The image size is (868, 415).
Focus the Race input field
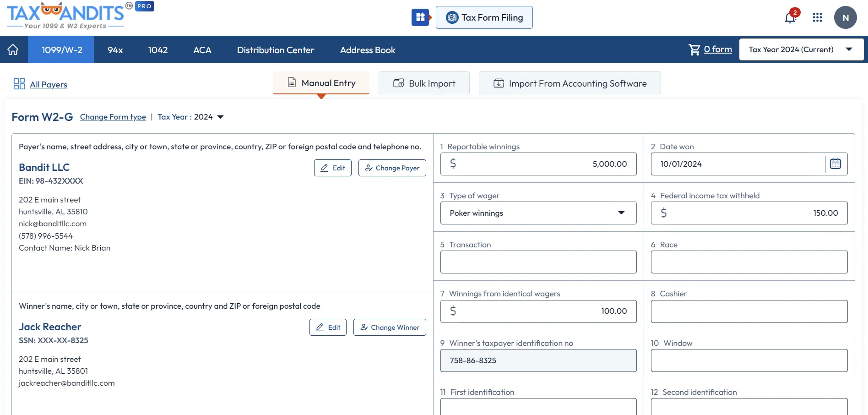[749, 262]
